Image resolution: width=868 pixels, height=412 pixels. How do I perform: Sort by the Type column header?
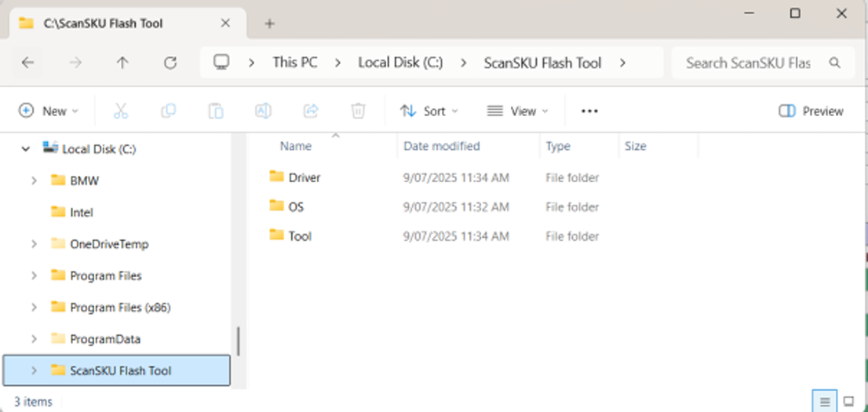pyautogui.click(x=558, y=146)
